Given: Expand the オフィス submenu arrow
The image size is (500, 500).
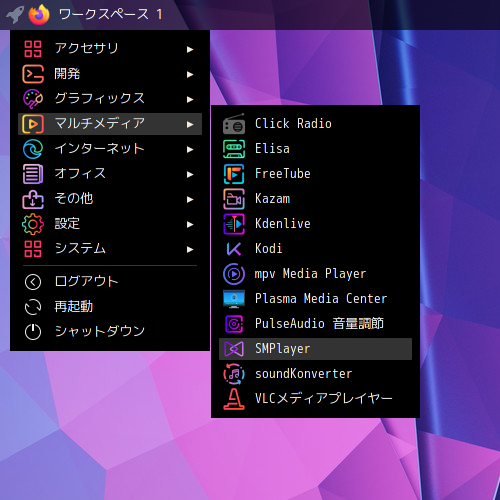Looking at the screenshot, I should click(190, 174).
